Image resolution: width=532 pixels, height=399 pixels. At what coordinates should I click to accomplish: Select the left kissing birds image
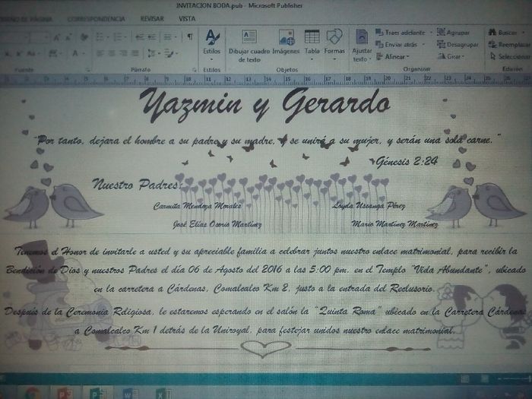click(52, 206)
